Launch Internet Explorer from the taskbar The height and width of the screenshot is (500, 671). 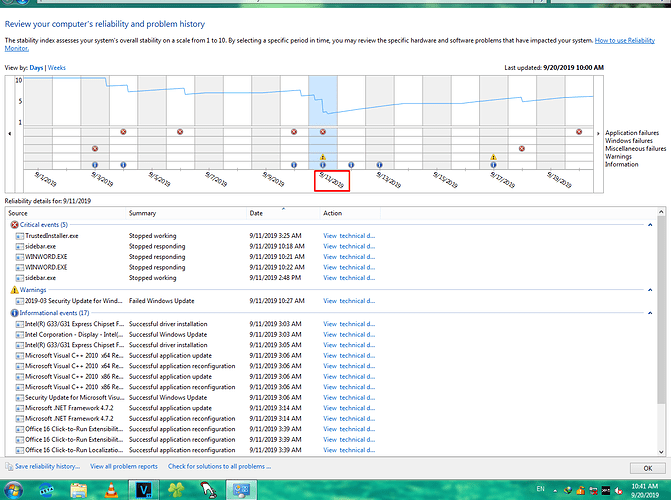(47, 490)
